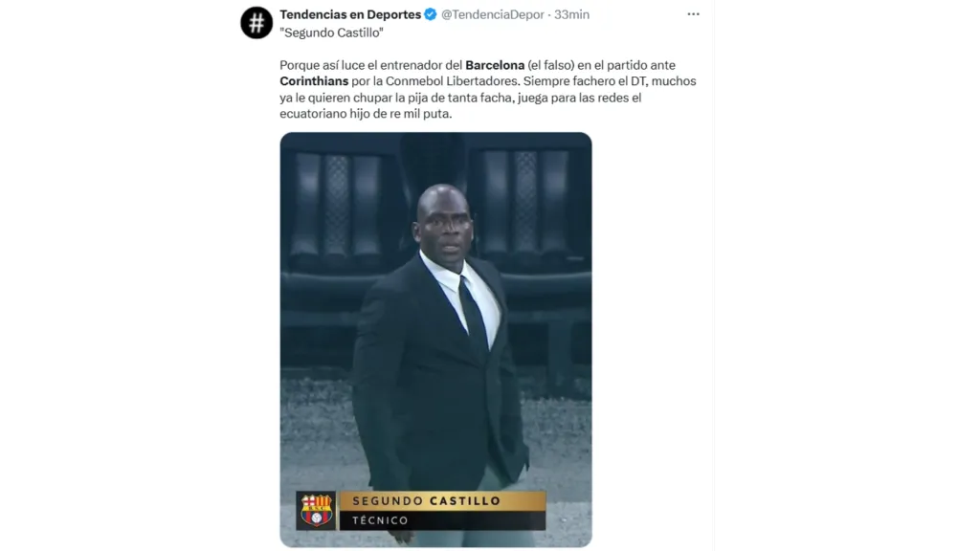
Task: Open the hashtag profile avatar
Action: tap(256, 23)
